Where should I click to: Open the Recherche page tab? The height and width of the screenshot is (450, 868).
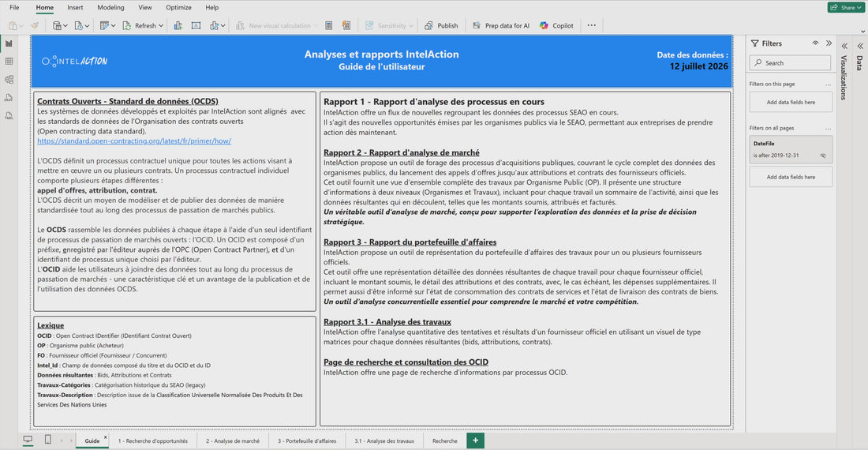(444, 441)
